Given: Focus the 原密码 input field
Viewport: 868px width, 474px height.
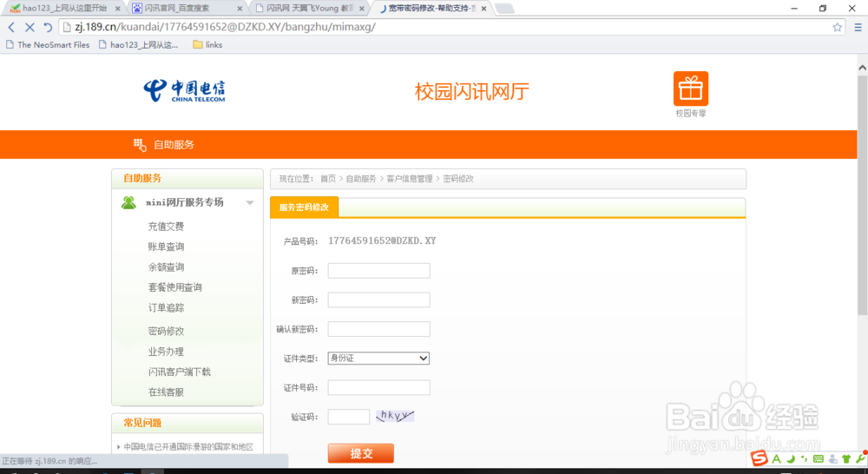Looking at the screenshot, I should [x=378, y=271].
